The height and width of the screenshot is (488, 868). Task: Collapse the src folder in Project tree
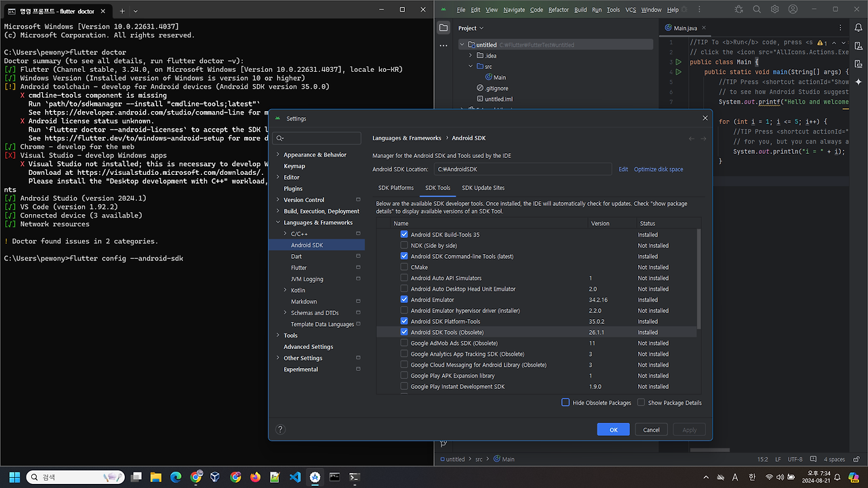pos(470,66)
